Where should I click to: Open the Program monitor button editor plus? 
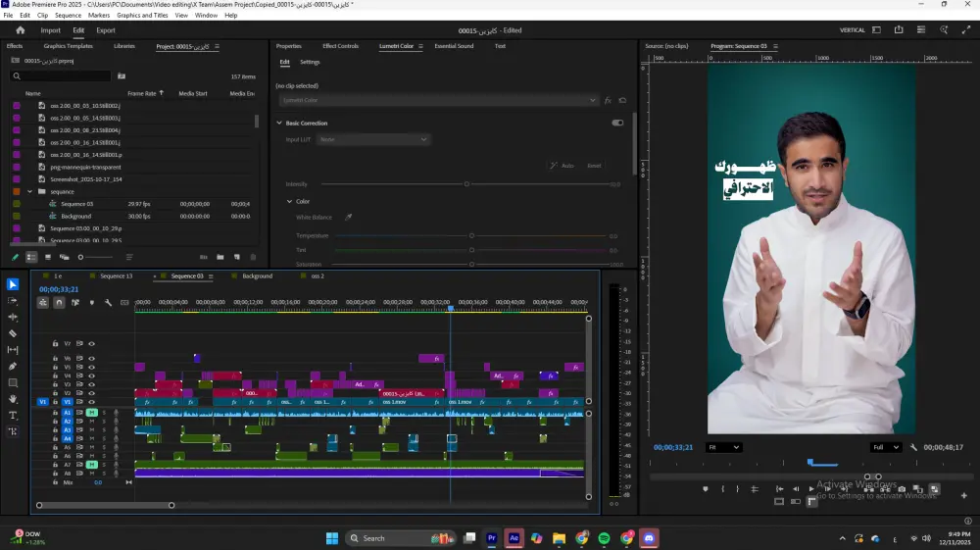[963, 496]
